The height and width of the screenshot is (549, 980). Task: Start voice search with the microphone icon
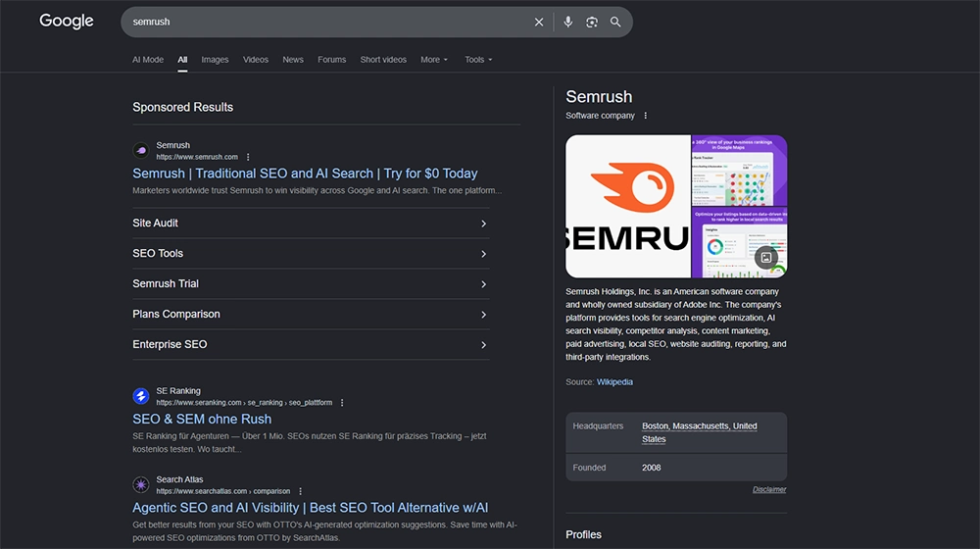tap(567, 22)
